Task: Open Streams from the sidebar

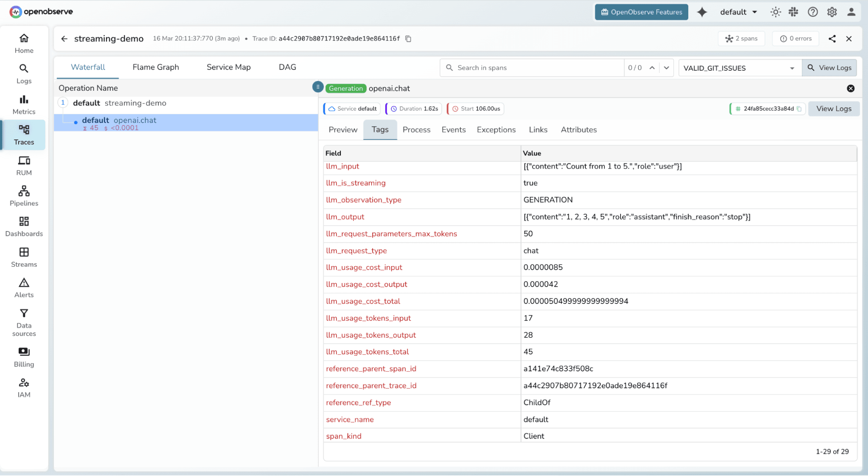Action: coord(24,257)
